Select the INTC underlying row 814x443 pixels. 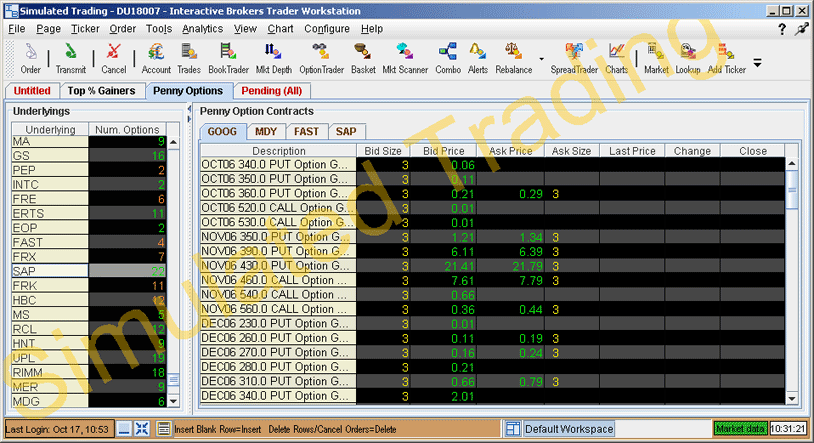pos(89,184)
